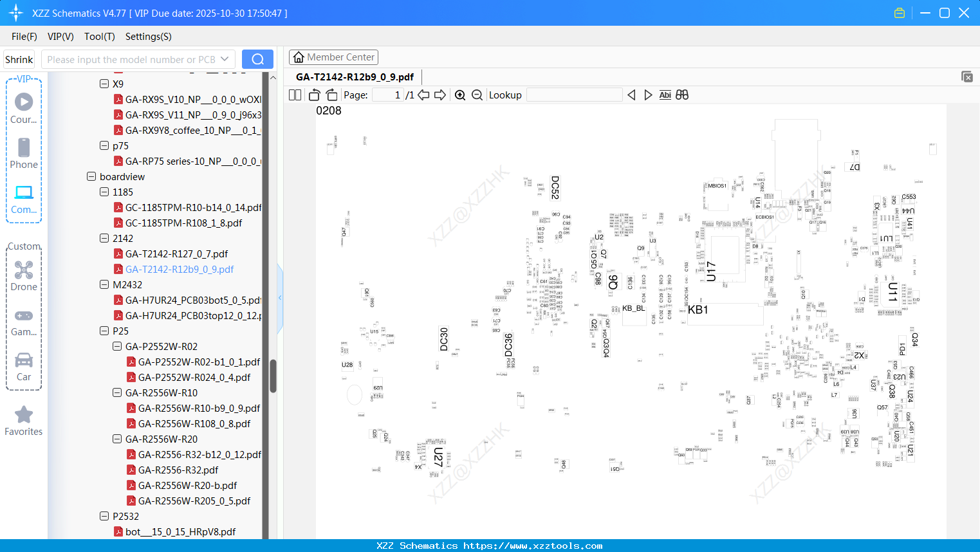Zoom in on the boardview

(x=460, y=95)
